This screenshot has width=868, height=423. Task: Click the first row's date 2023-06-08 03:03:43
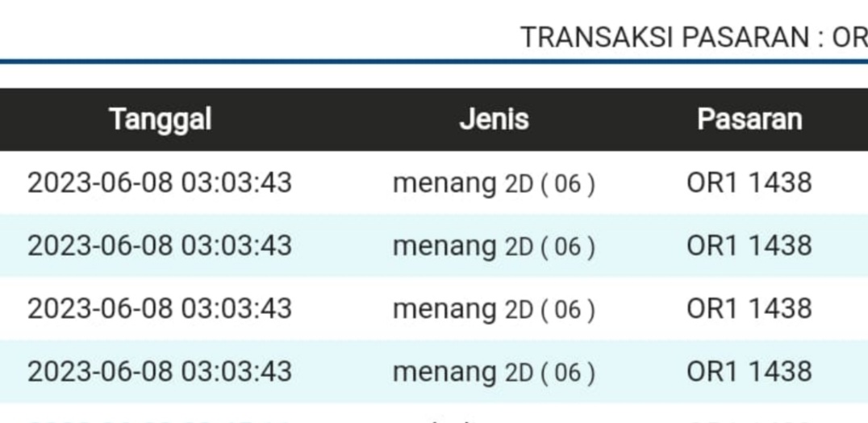pos(160,183)
